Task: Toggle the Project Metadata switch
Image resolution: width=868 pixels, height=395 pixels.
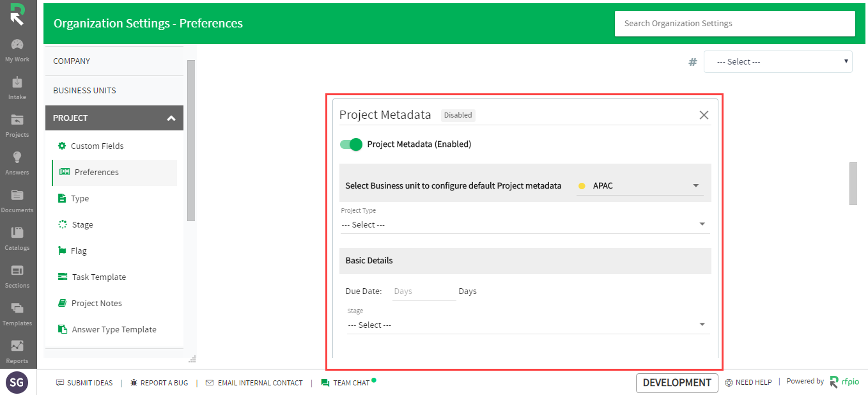Action: click(351, 144)
